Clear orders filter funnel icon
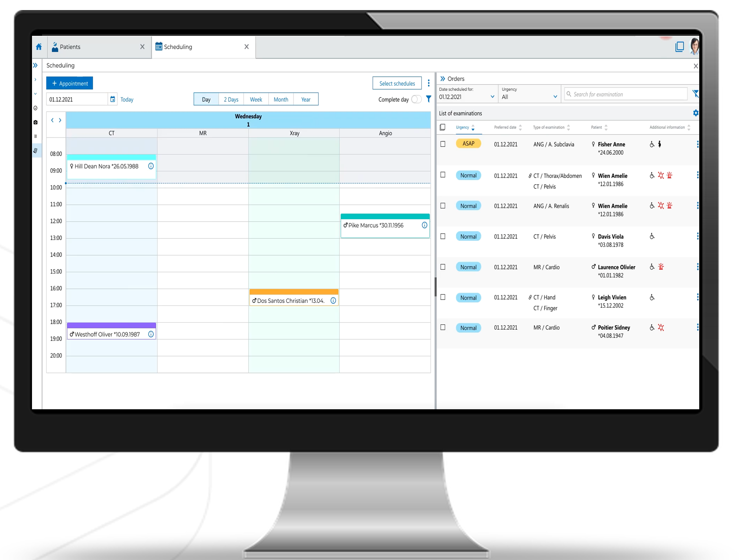741x560 pixels. [x=695, y=94]
